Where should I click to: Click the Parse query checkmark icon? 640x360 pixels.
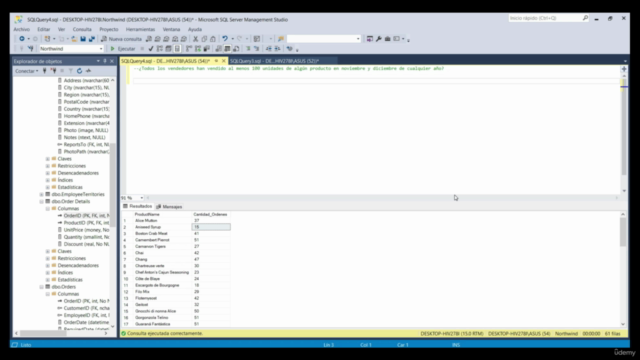pos(151,49)
